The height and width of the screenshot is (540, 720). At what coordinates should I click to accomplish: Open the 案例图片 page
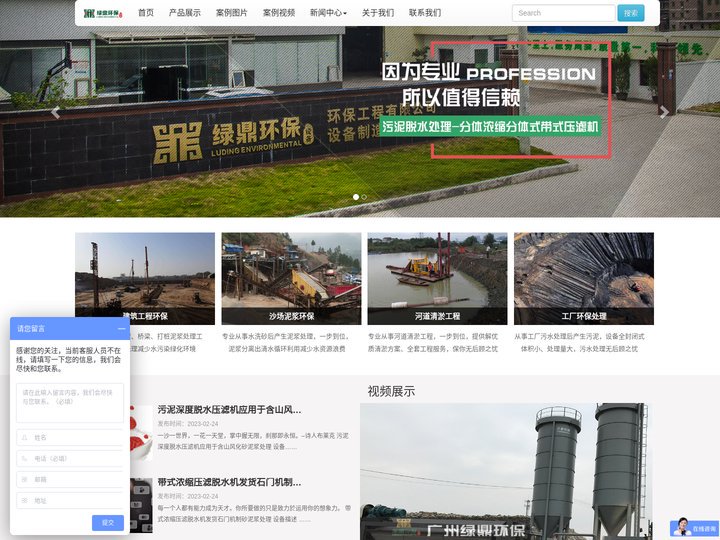tap(231, 13)
